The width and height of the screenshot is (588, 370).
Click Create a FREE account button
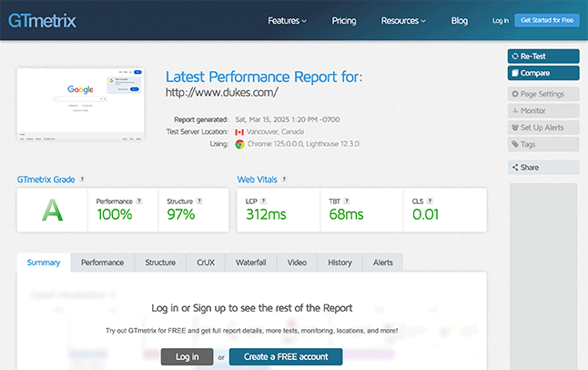pos(286,357)
